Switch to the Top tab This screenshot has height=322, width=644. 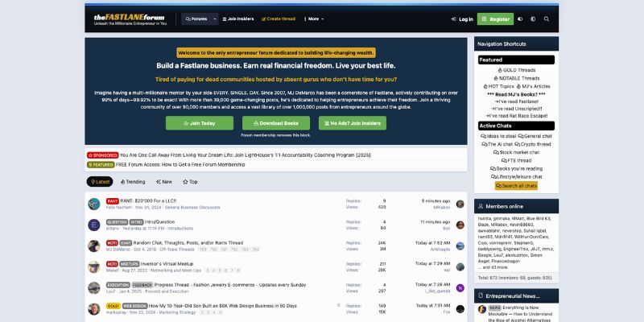coord(190,182)
